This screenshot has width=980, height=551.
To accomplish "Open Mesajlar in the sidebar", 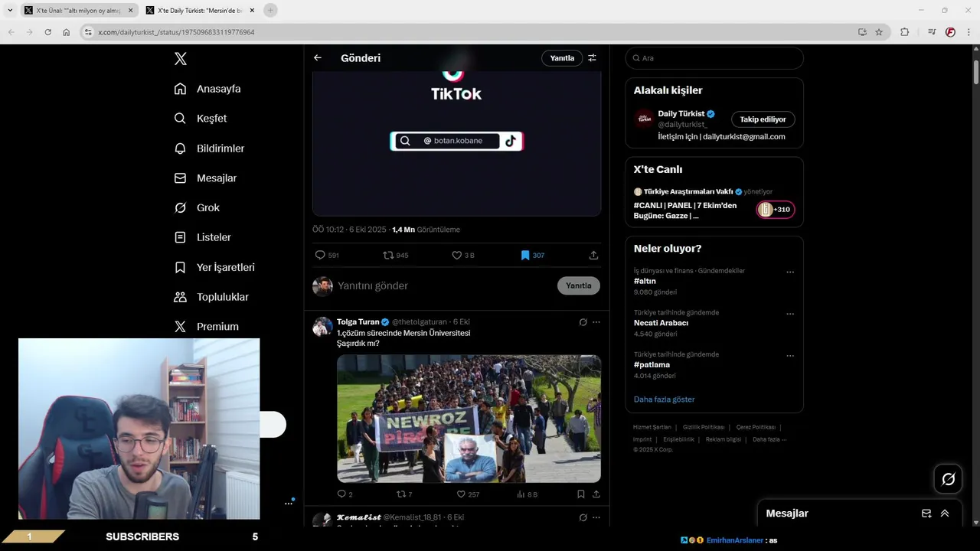I will pyautogui.click(x=205, y=178).
